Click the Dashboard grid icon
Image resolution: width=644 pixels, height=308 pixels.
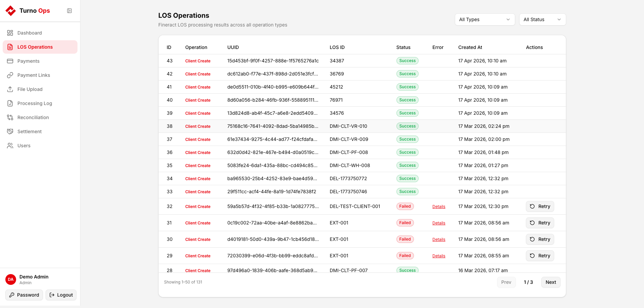[10, 33]
